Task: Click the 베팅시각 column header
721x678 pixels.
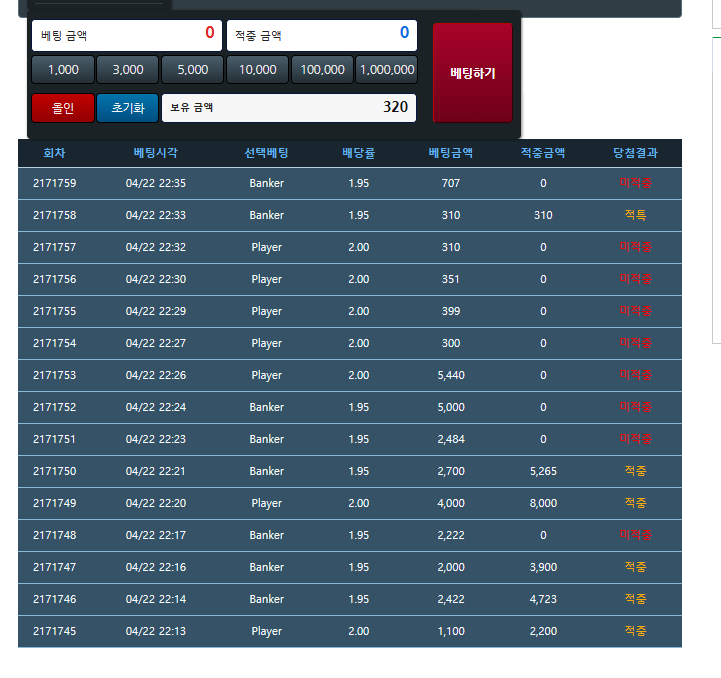Action: (156, 153)
